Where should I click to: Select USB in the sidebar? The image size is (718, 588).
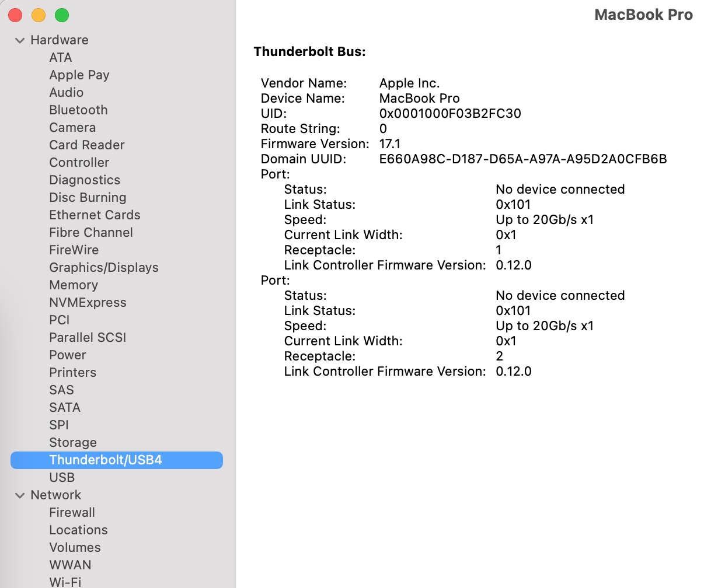pyautogui.click(x=62, y=478)
